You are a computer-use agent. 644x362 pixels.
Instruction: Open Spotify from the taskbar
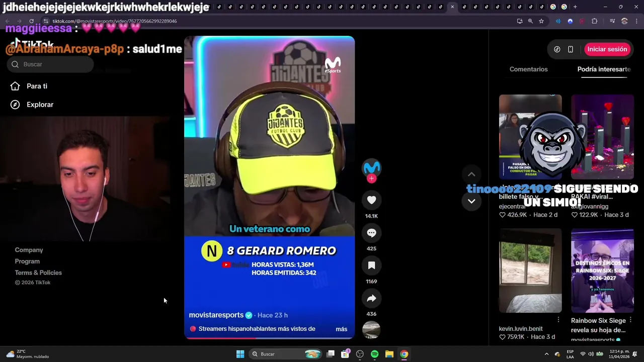(374, 354)
